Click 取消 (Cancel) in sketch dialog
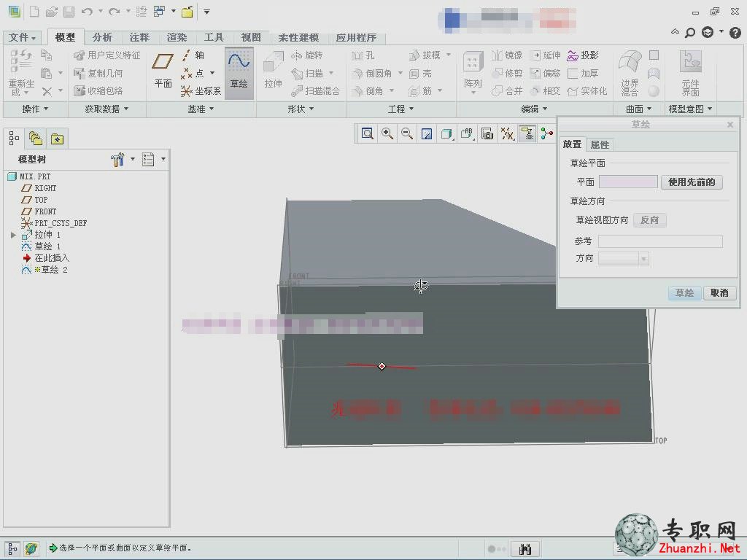The height and width of the screenshot is (560, 747). [x=719, y=293]
